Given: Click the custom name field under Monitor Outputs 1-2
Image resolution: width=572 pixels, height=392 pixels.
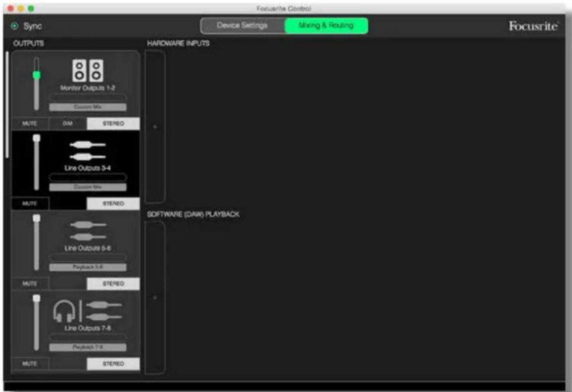Looking at the screenshot, I should click(x=88, y=97).
